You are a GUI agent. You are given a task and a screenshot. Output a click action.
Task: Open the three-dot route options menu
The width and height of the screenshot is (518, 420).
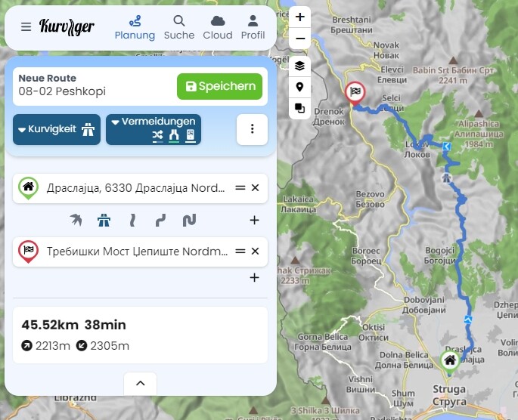coord(252,129)
